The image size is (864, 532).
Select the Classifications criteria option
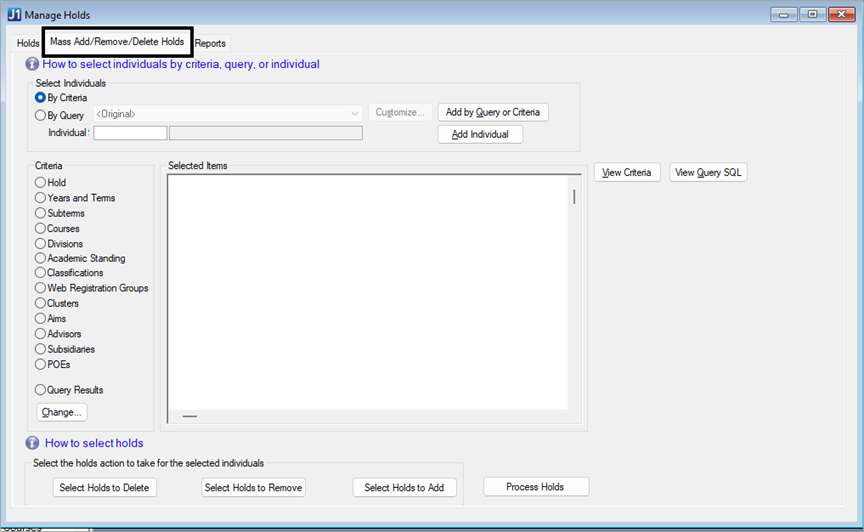tap(40, 273)
